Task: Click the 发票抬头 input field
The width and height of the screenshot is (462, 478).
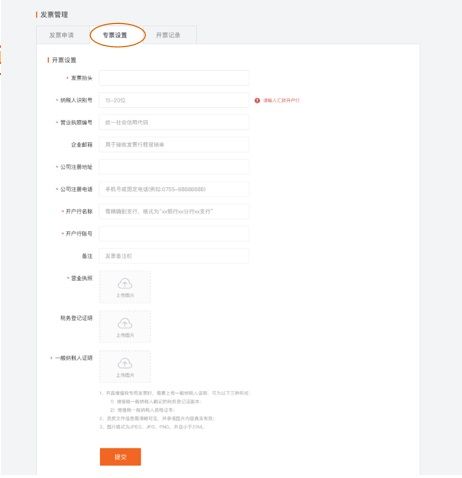Action: pos(174,78)
